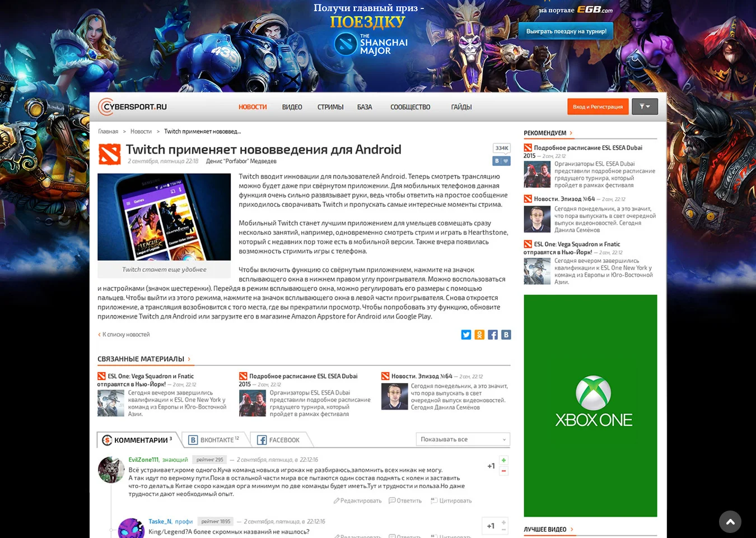Share the article via the VK share icon
This screenshot has height=538, width=756.
[506, 335]
